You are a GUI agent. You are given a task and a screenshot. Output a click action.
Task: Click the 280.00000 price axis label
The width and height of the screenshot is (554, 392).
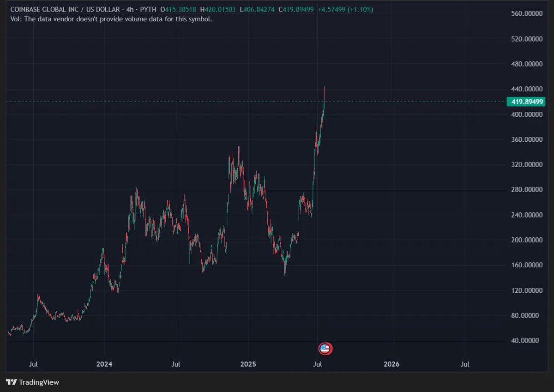click(527, 190)
